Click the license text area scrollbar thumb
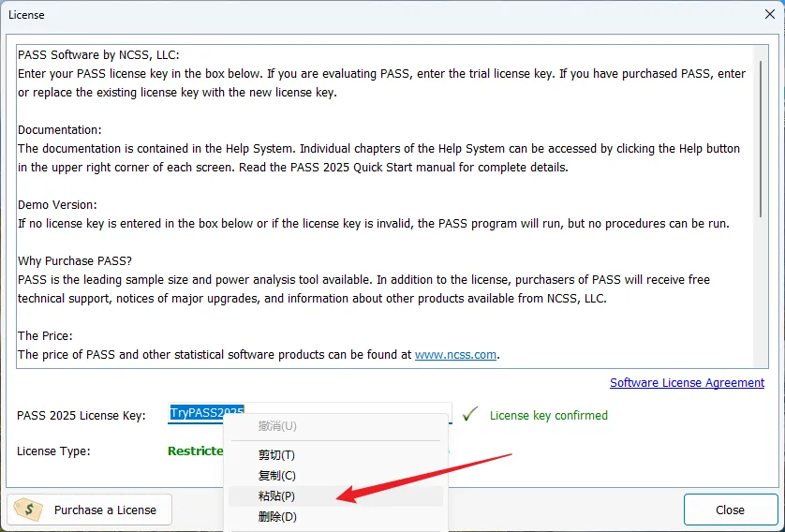Screen dimensions: 785x532 pos(761,140)
